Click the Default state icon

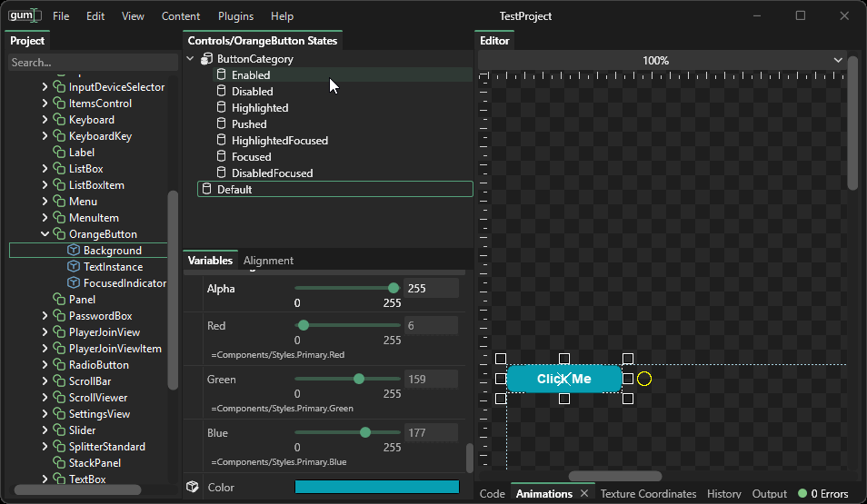pyautogui.click(x=206, y=190)
